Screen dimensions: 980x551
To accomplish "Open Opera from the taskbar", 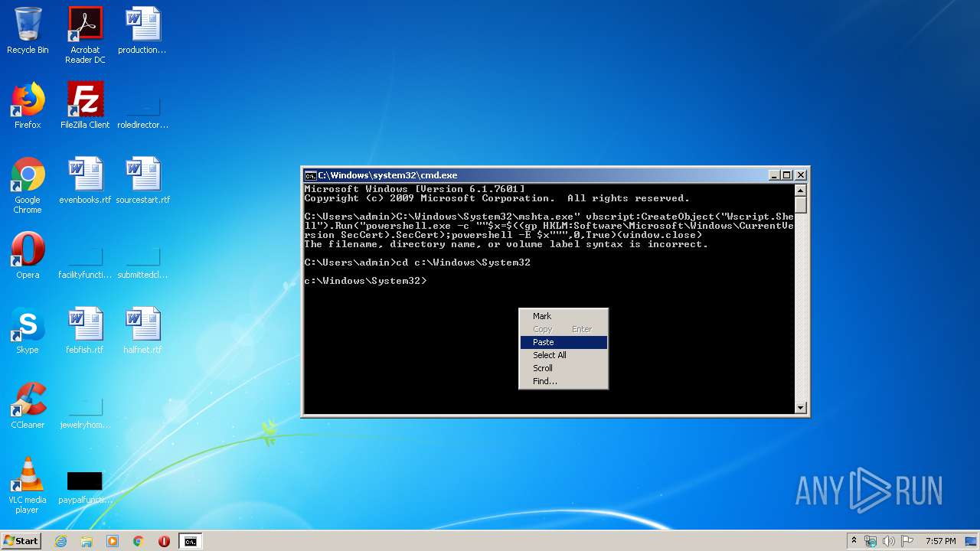I will click(164, 541).
